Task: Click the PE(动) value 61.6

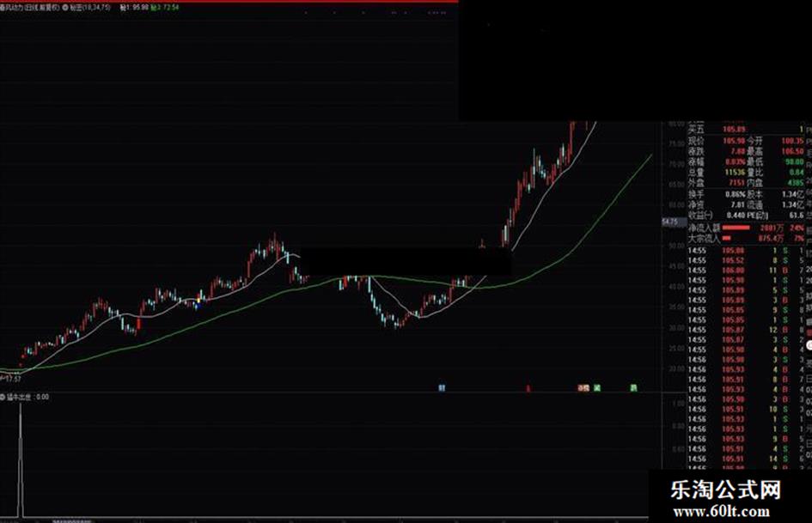Action: click(797, 216)
